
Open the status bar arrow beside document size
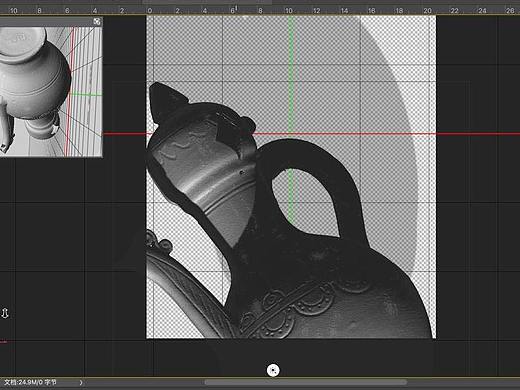81,383
